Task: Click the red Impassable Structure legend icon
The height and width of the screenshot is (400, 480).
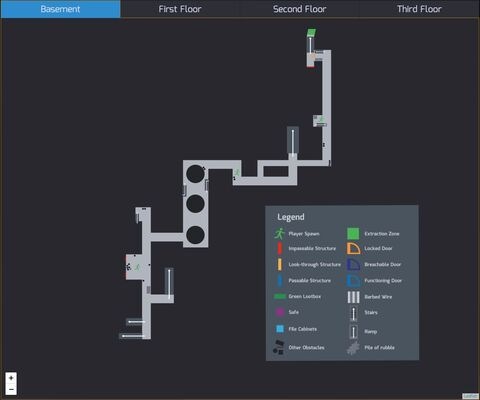Action: point(280,248)
